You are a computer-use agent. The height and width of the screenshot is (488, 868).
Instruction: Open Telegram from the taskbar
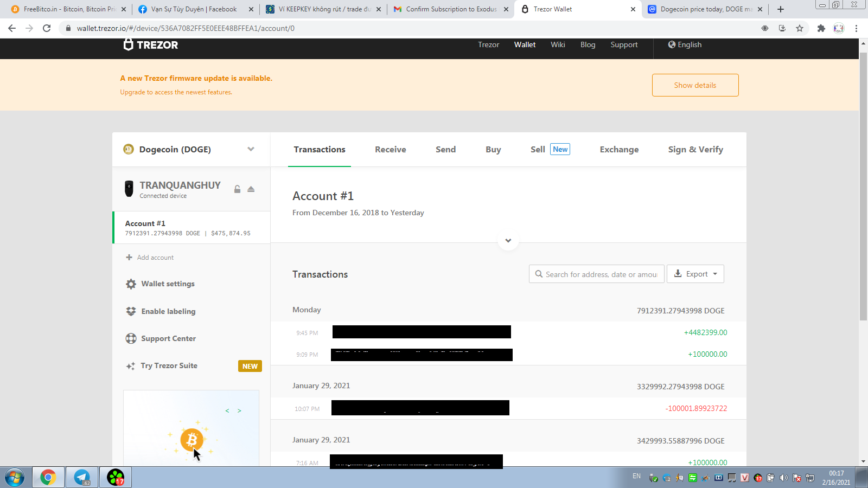coord(82,478)
